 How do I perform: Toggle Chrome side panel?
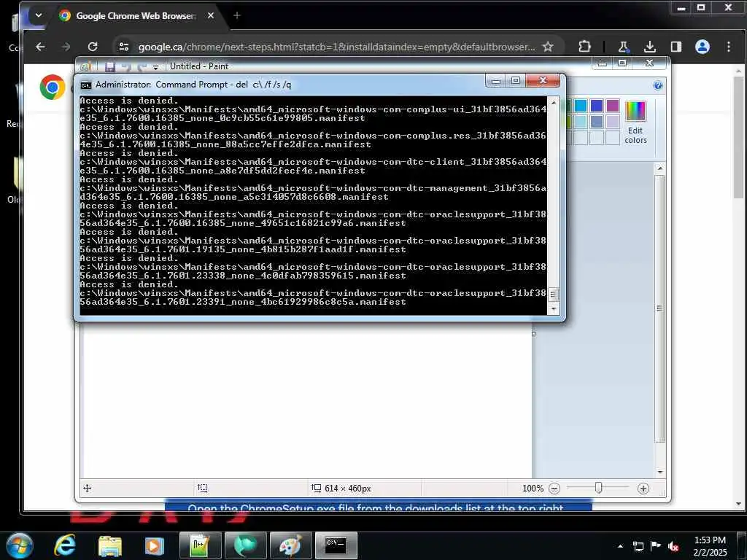(x=676, y=47)
